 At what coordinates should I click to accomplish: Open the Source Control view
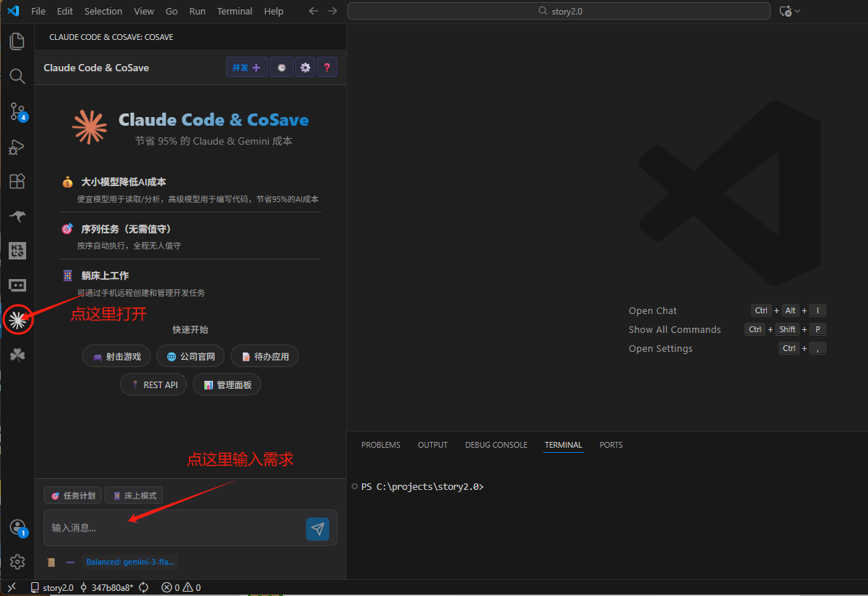click(17, 111)
